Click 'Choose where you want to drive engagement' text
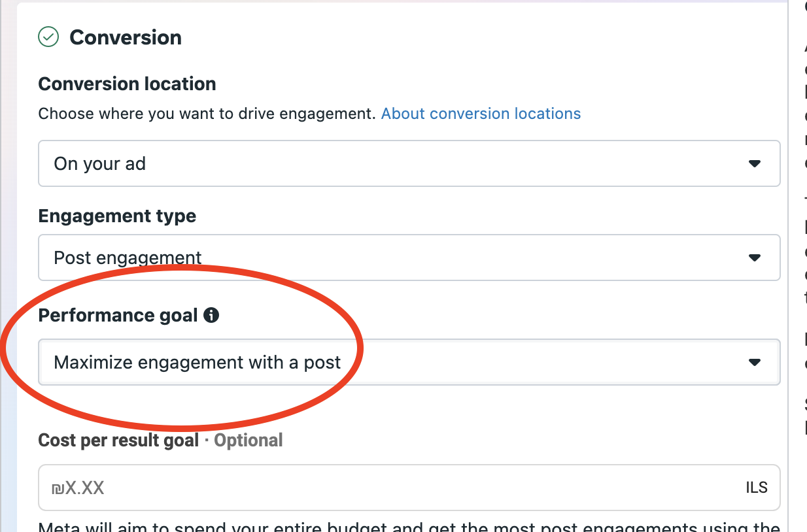This screenshot has width=807, height=532. (x=207, y=114)
